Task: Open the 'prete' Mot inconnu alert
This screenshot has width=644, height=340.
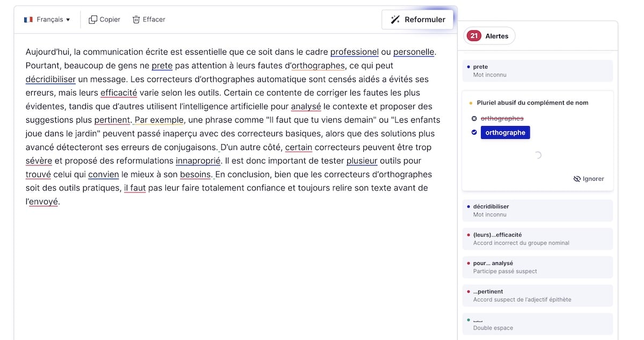Action: tap(537, 71)
